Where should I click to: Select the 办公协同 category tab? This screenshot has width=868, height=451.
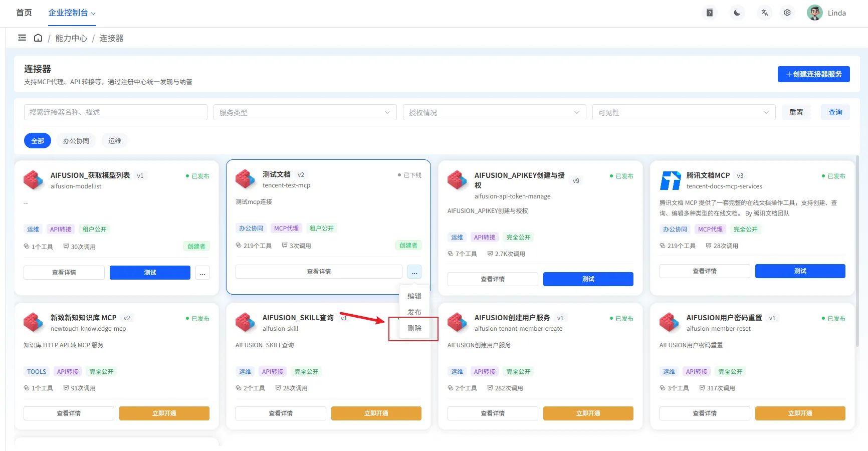pyautogui.click(x=76, y=141)
